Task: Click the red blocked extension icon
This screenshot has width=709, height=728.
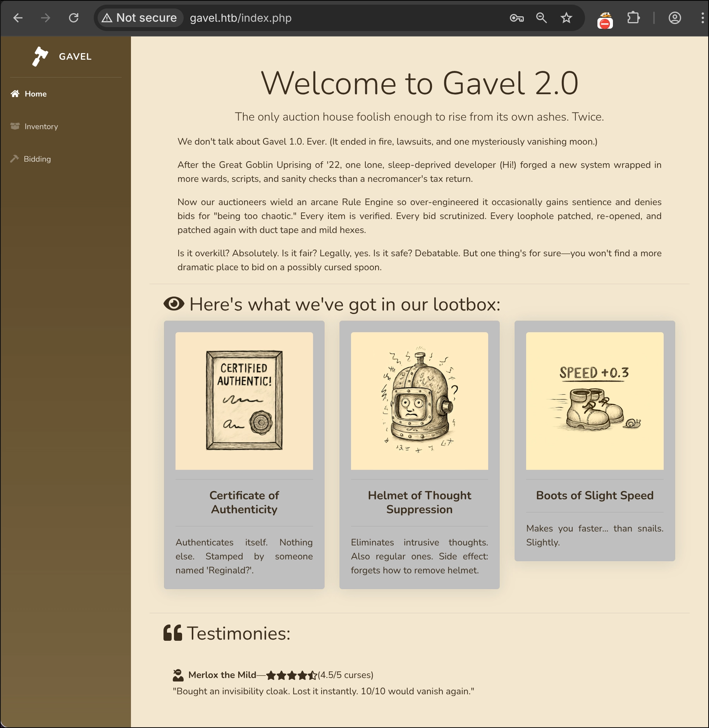Action: 605,21
